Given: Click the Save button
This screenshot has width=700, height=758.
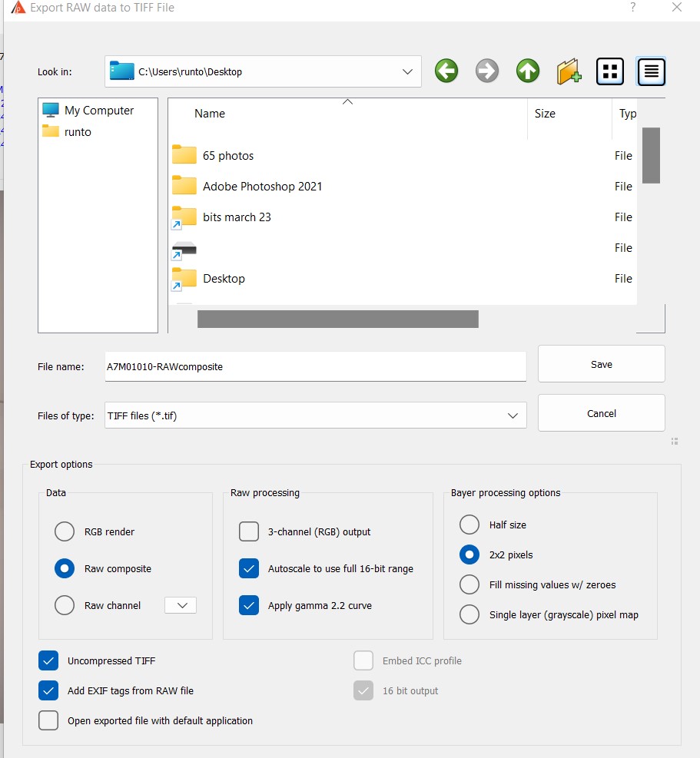Looking at the screenshot, I should 601,364.
